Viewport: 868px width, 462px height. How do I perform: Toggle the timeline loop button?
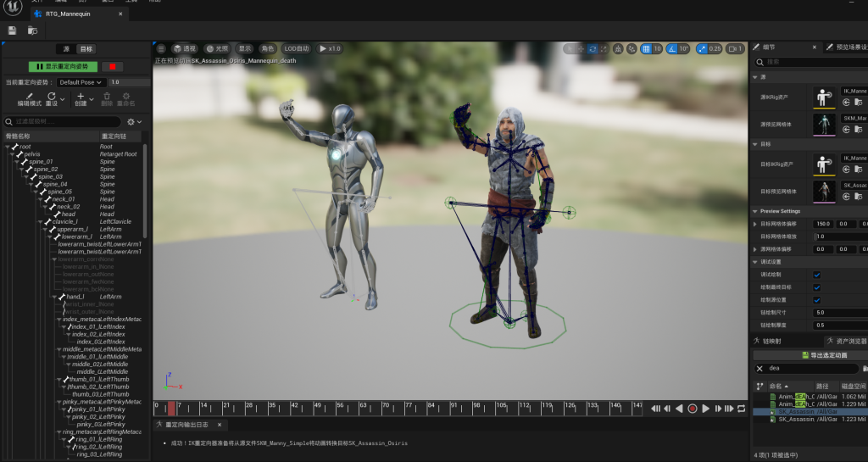(x=741, y=409)
